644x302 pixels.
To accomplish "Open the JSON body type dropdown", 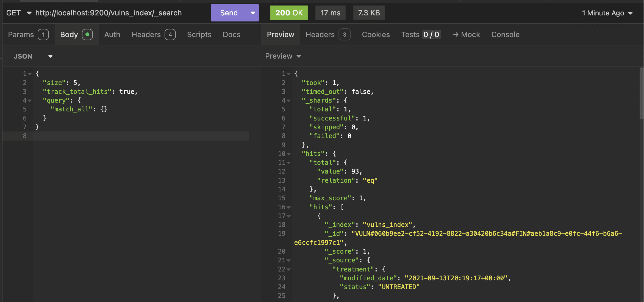I will (33, 56).
